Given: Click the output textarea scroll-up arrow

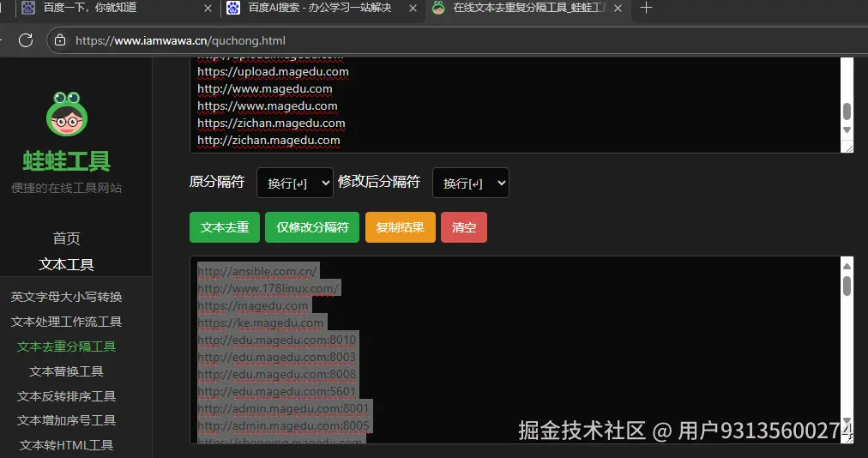Looking at the screenshot, I should coord(847,267).
